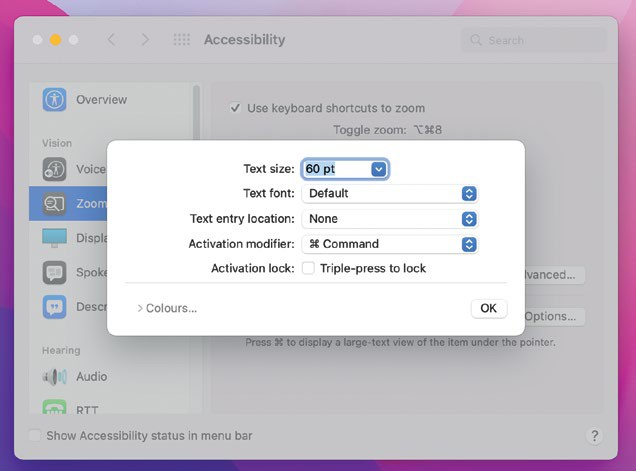Select the VoiceOver icon in sidebar

(54, 169)
